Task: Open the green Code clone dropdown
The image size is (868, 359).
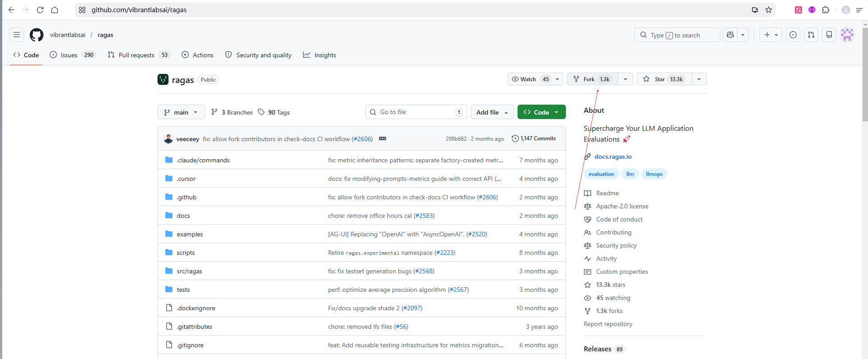Action: click(x=541, y=112)
